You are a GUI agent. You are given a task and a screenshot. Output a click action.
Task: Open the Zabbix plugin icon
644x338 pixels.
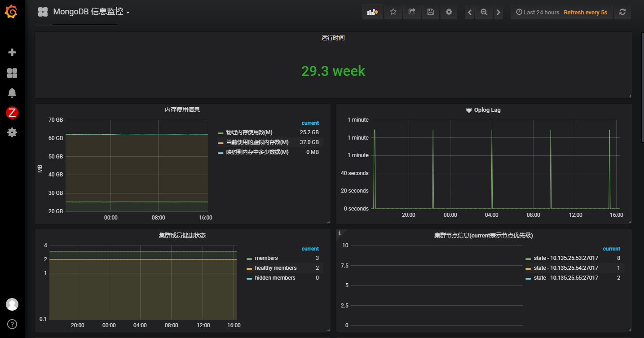12,113
